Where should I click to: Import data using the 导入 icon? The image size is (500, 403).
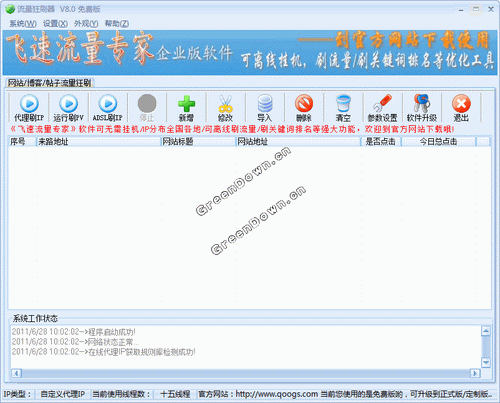tap(265, 108)
